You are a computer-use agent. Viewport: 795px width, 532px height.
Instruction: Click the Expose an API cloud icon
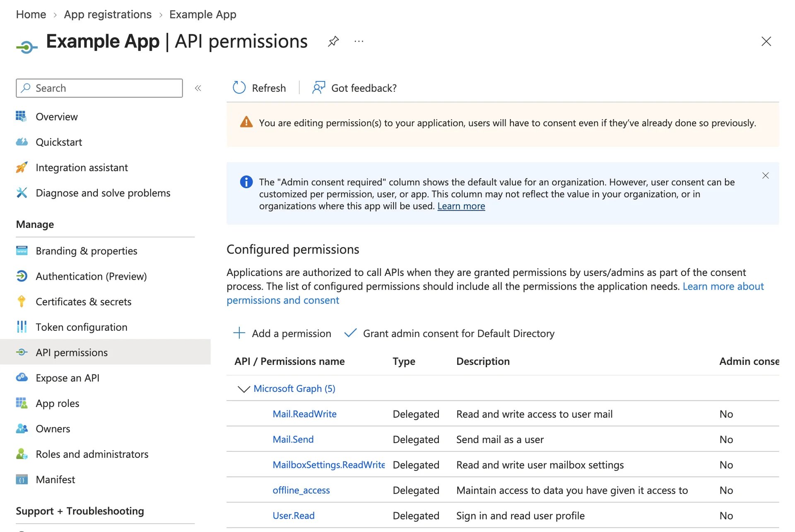click(22, 377)
